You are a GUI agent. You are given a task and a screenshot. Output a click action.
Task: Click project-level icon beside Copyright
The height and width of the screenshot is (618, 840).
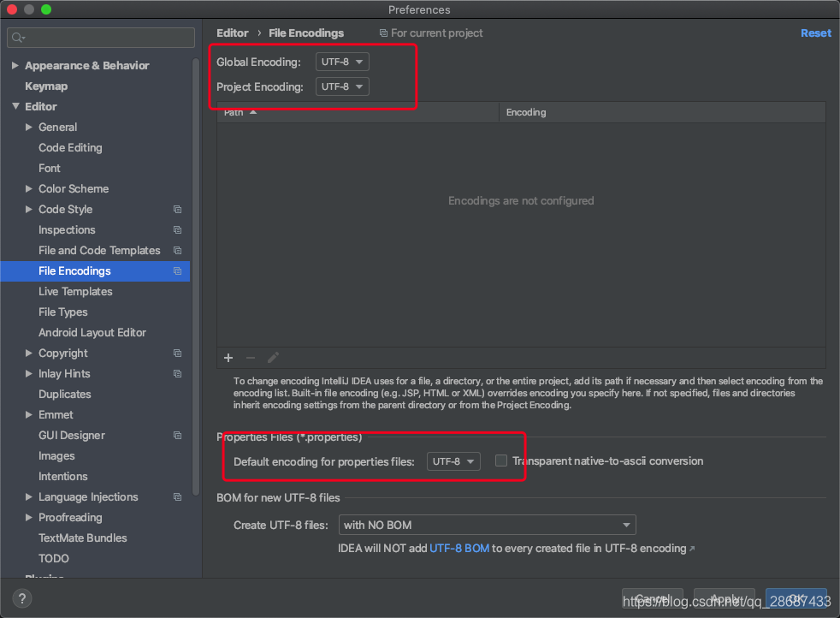click(x=177, y=354)
